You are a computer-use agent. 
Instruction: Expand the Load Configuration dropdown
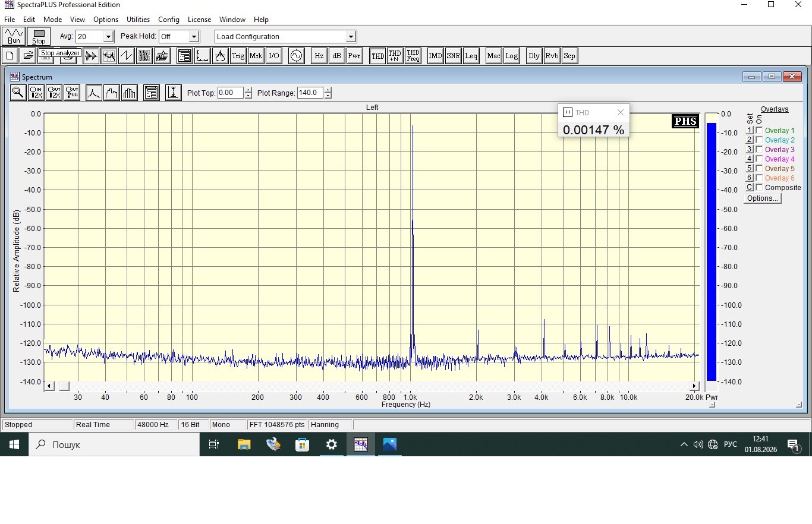click(351, 37)
